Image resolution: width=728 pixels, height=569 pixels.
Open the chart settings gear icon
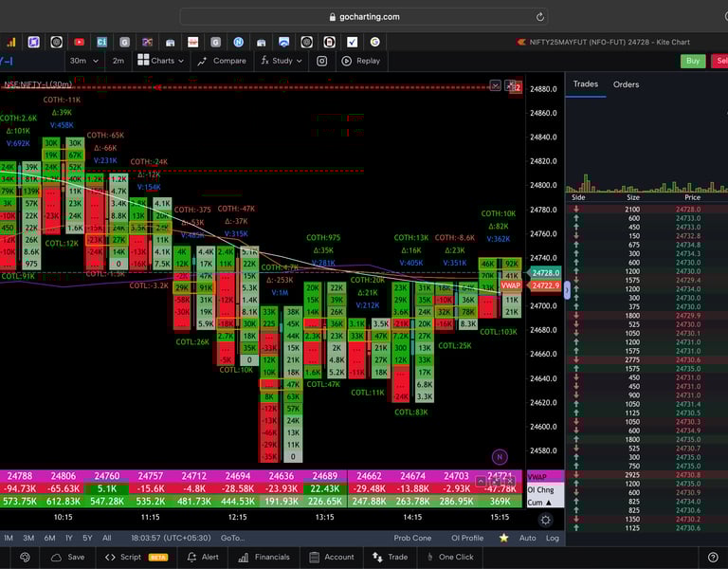546,520
